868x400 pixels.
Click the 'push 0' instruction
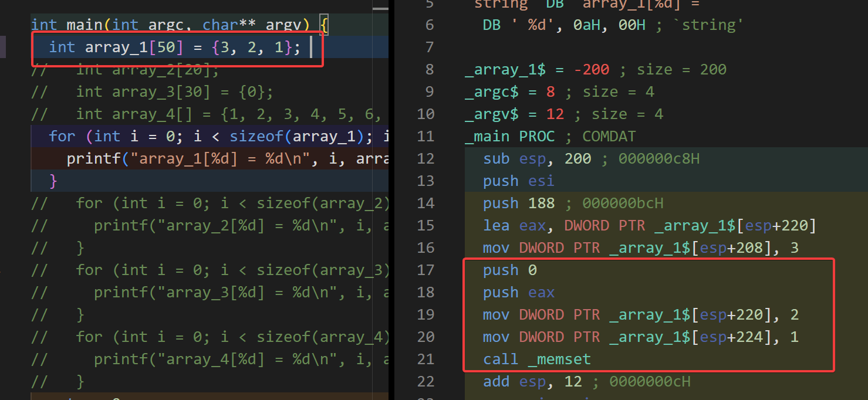click(509, 270)
